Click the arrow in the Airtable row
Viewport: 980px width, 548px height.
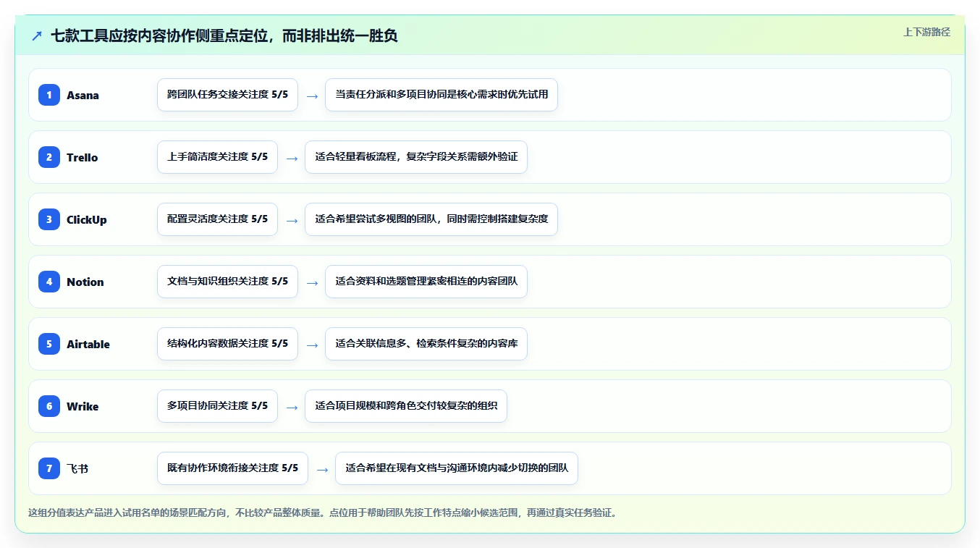point(312,345)
